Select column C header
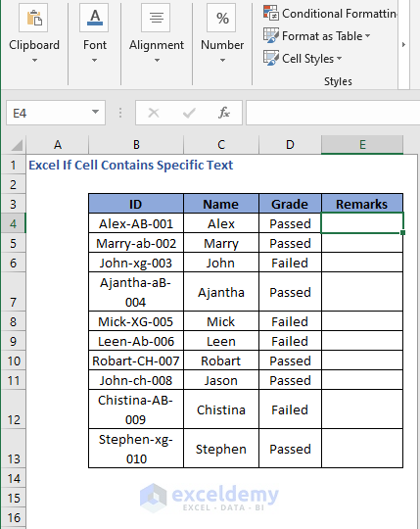Screen dimensions: 420x529 coord(221,145)
